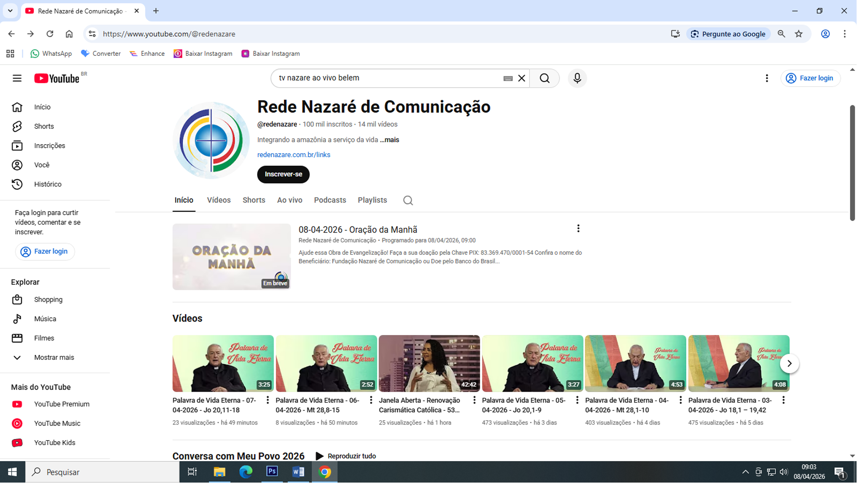Screen dimensions: 857x504
Task: Expand Mostrar mais in the Explorar section
Action: (54, 357)
